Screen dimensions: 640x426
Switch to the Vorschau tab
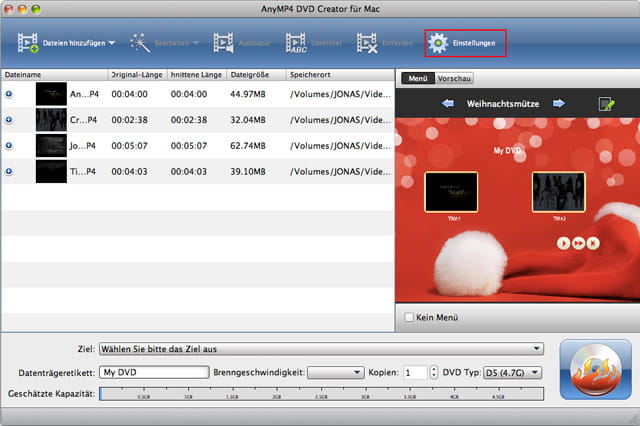pos(454,78)
